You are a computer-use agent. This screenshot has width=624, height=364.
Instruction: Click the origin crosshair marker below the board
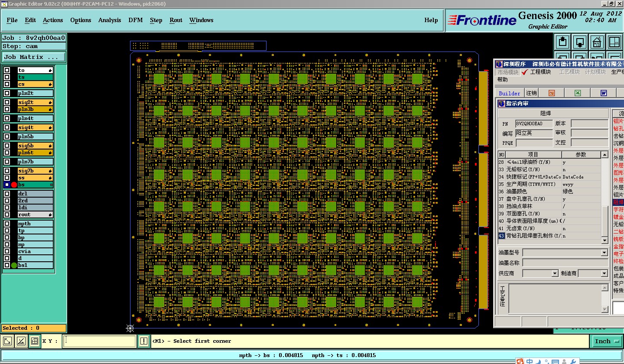130,328
